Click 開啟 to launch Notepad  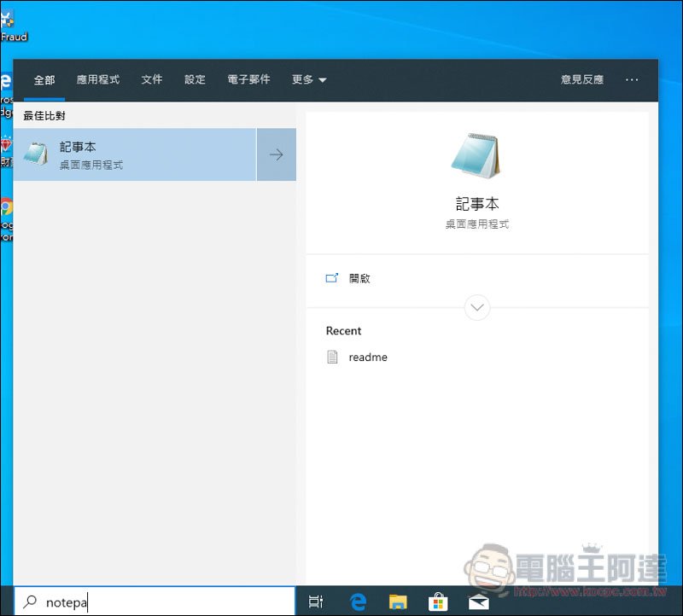(x=359, y=279)
